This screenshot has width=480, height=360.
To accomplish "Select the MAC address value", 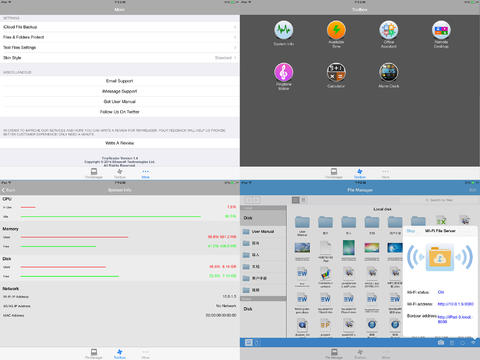I will click(x=221, y=315).
